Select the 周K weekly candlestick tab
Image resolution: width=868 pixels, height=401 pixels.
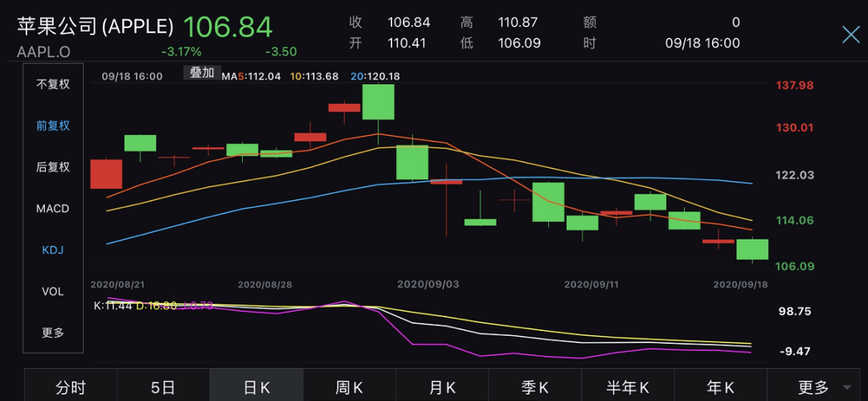click(x=350, y=387)
